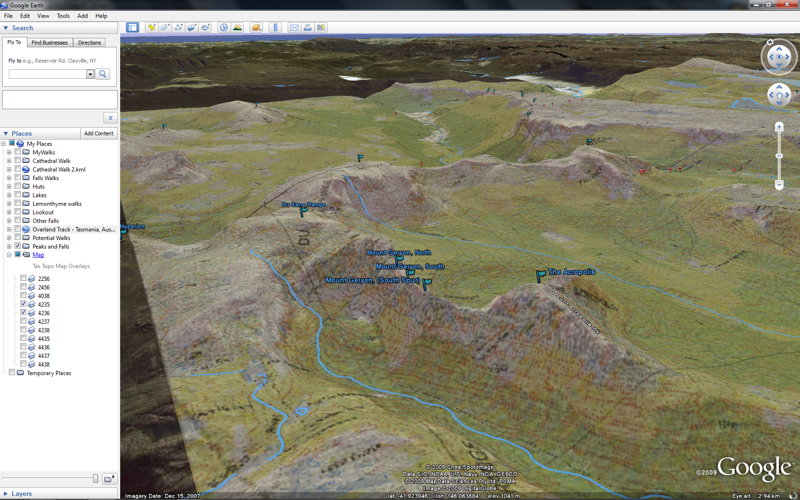
Task: Add a polygon using the toolbar icon
Action: [165, 28]
